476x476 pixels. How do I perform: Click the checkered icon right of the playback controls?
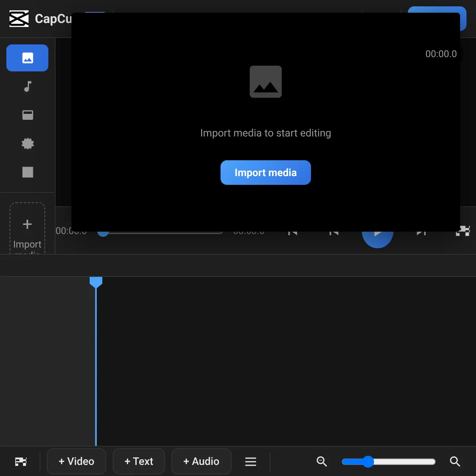[463, 231]
